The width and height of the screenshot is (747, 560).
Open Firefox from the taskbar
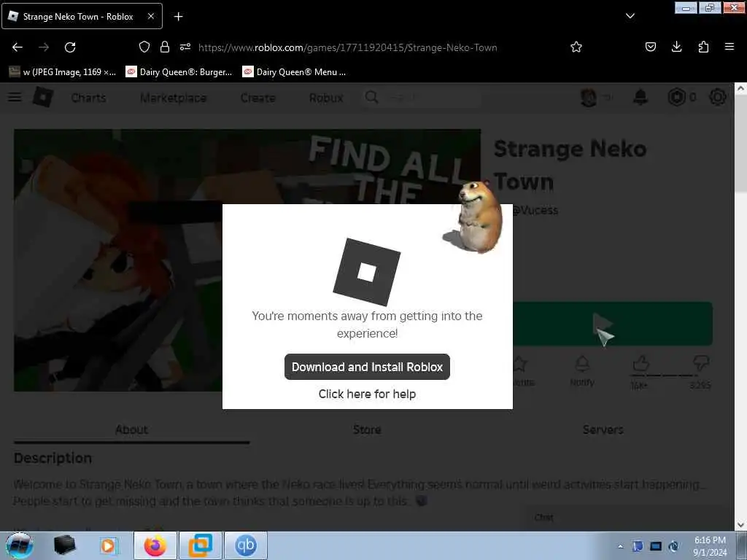pos(155,545)
